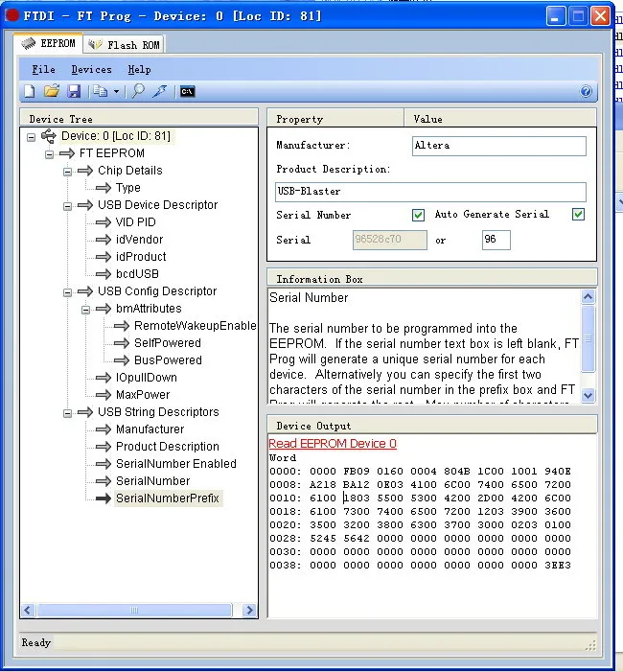The image size is (623, 672).
Task: Collapse the Device: 0 root node
Action: point(31,137)
